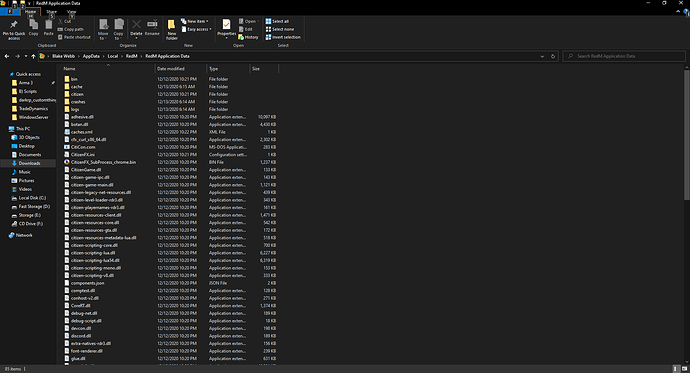Open the Share ribbon tab

tap(51, 12)
